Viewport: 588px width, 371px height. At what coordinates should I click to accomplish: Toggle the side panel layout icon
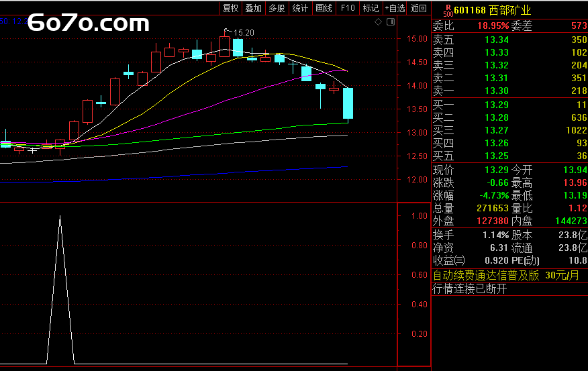click(x=391, y=22)
